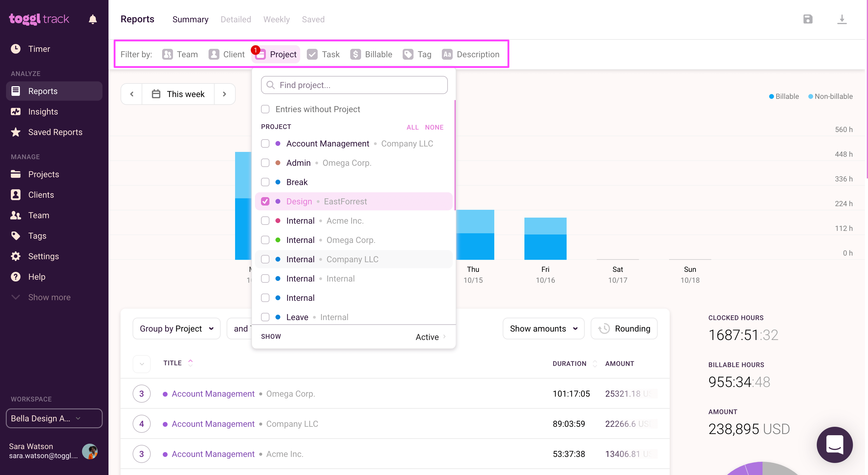
Task: Switch to the Detailed tab
Action: point(235,20)
